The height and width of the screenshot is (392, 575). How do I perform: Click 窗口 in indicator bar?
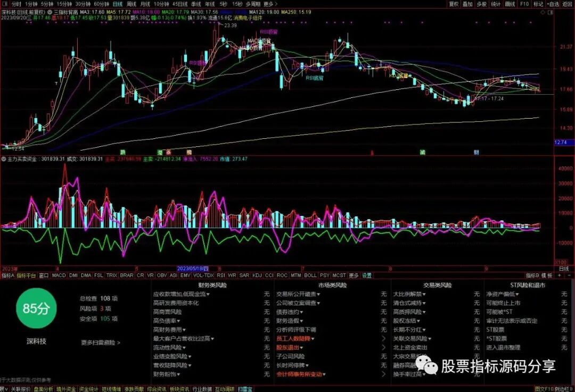[44, 275]
